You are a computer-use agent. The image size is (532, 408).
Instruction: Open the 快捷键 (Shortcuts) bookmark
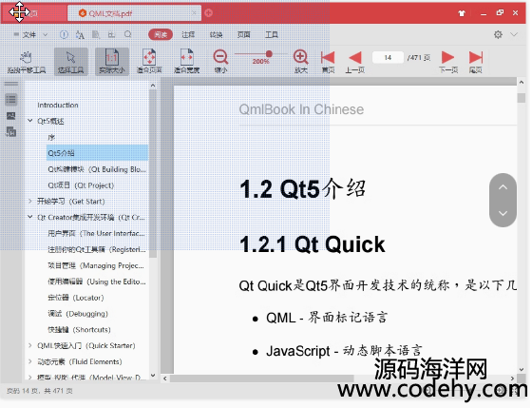pyautogui.click(x=79, y=329)
